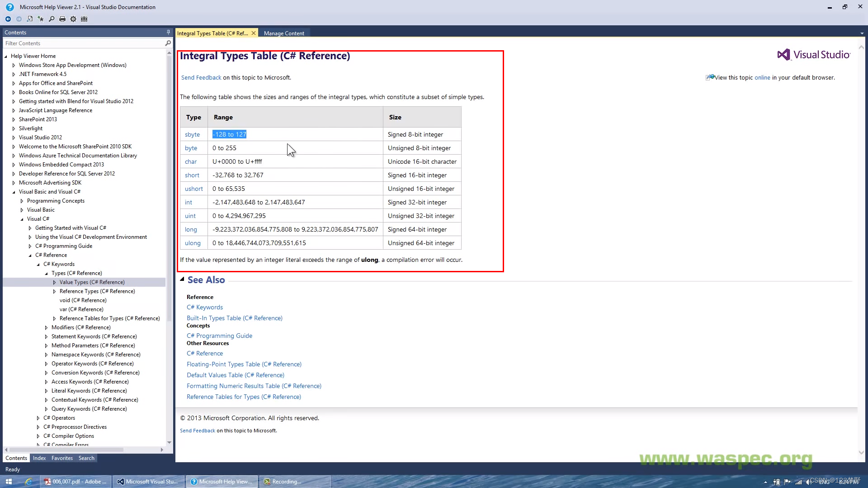Select SharePoint 2013 tree item
Screen dimensions: 868x488
(x=38, y=119)
